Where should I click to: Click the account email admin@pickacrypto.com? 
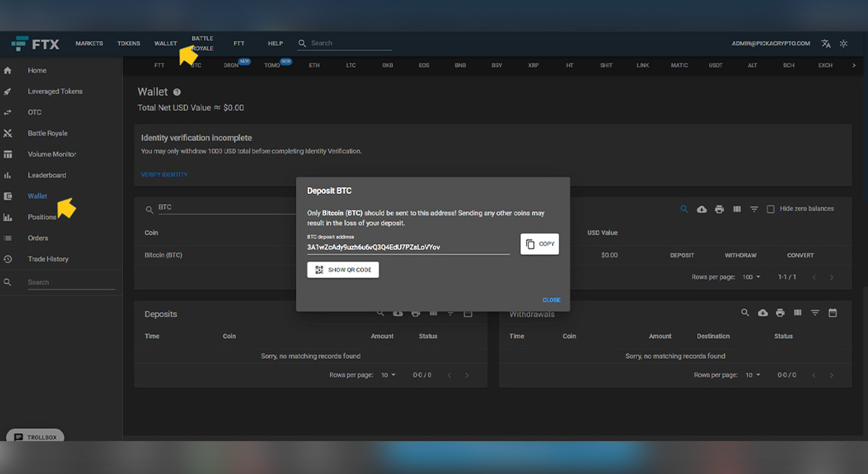coord(771,44)
